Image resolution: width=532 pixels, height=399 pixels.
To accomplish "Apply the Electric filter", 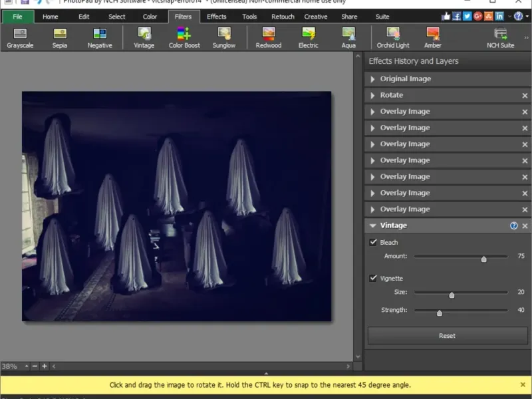I will point(309,38).
